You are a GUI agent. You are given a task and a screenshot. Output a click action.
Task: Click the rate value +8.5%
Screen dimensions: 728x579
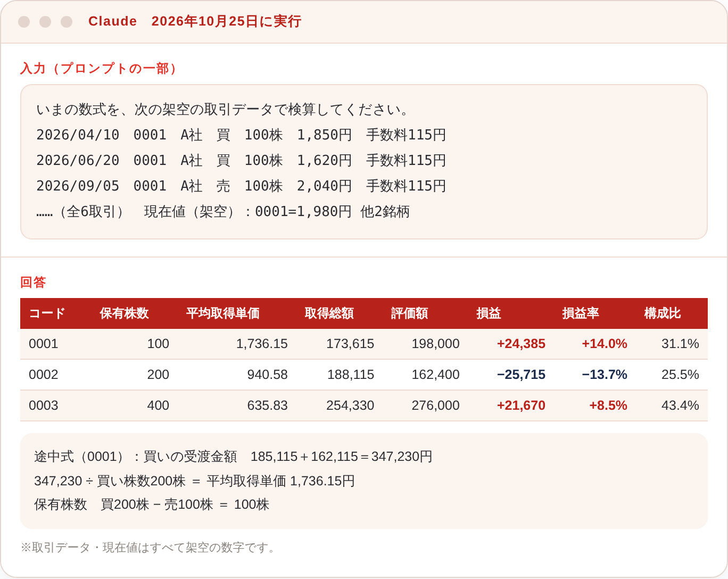608,406
